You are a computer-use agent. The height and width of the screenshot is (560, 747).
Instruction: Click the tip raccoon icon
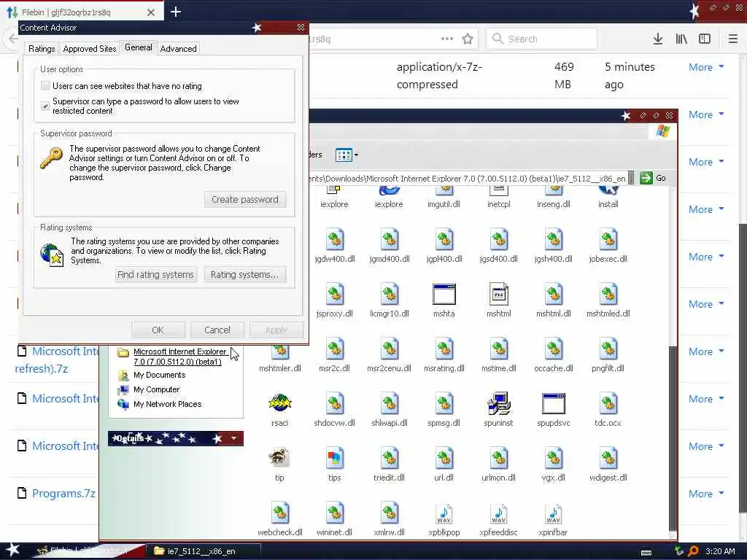279,458
